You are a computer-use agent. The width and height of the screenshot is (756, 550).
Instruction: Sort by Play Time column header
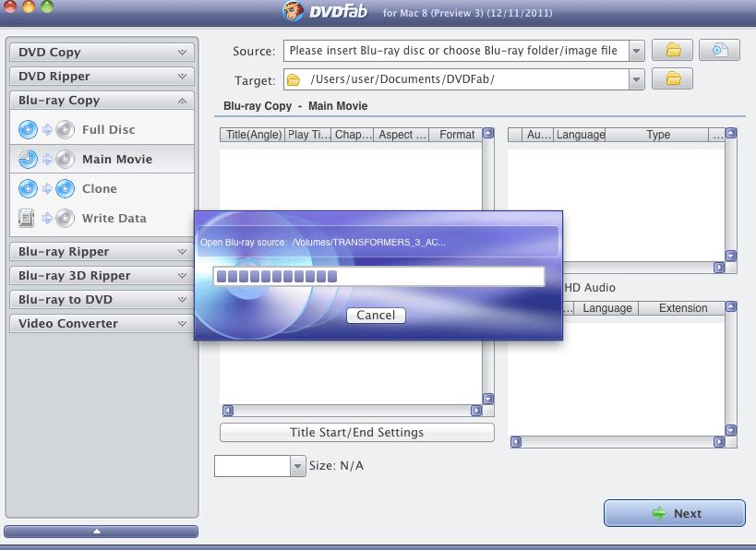308,135
